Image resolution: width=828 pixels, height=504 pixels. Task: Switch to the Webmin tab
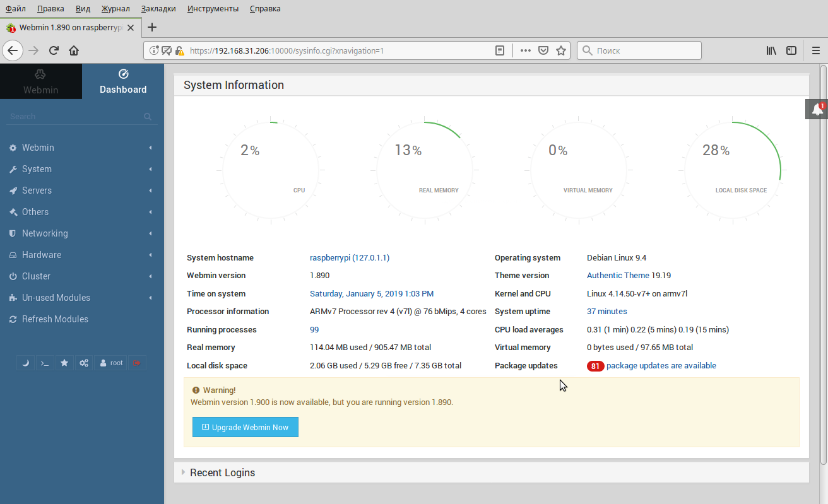[x=41, y=81]
